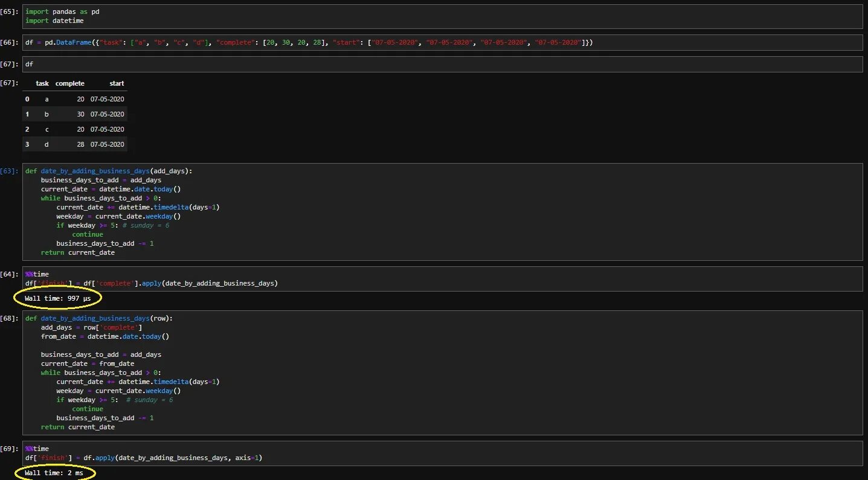Click the 'complete' column header in output table

(x=70, y=83)
